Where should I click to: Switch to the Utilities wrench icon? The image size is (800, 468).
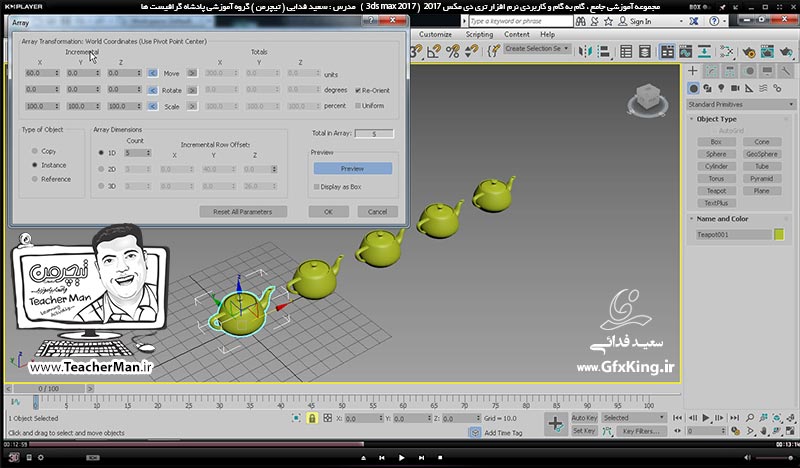[786, 71]
